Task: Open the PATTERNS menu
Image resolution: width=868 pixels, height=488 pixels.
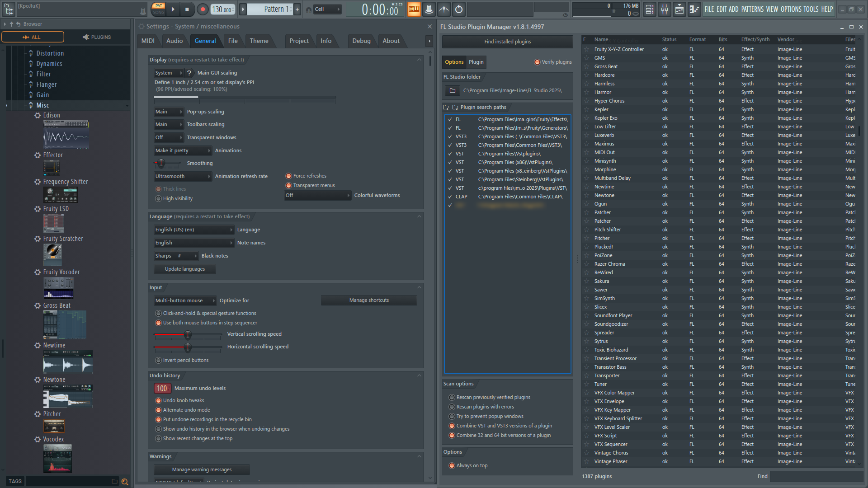Action: click(752, 9)
